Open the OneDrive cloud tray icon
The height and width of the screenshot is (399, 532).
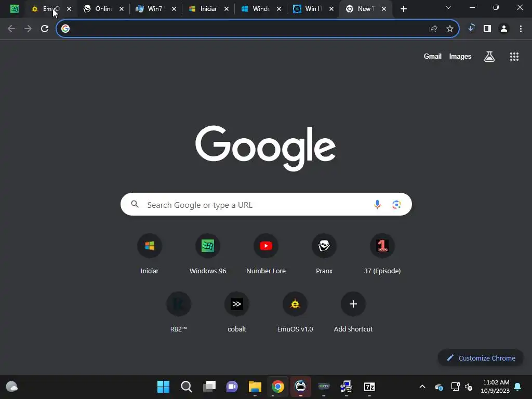pyautogui.click(x=439, y=387)
